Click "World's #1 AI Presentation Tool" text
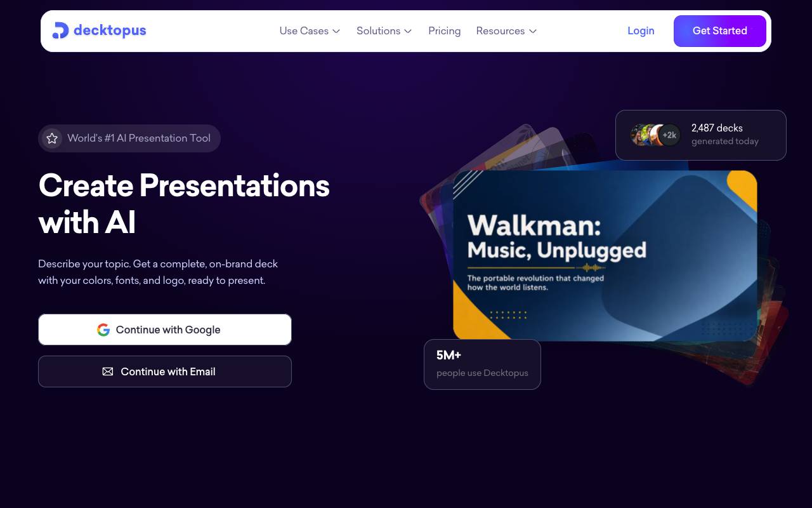This screenshot has width=812, height=508. 139,138
